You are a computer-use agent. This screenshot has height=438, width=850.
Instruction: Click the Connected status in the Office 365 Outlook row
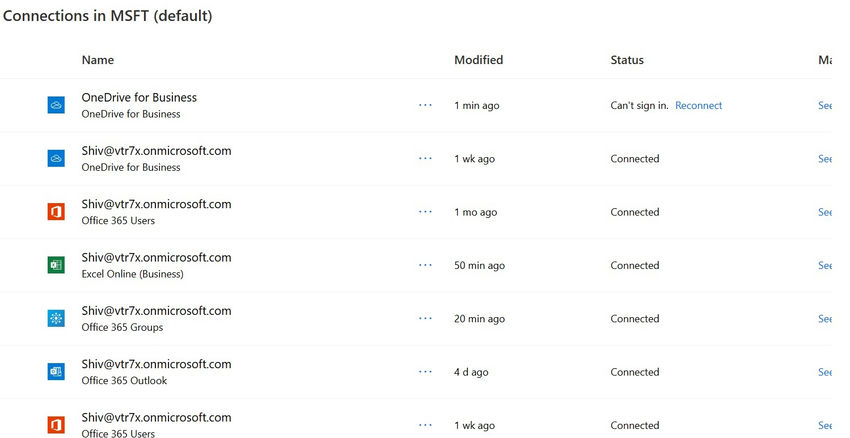[x=635, y=372]
